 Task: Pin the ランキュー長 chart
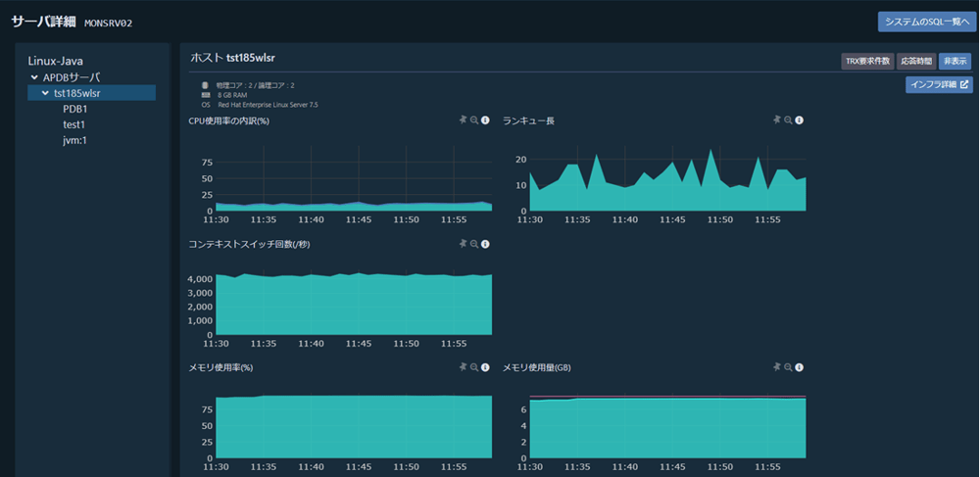tap(777, 119)
